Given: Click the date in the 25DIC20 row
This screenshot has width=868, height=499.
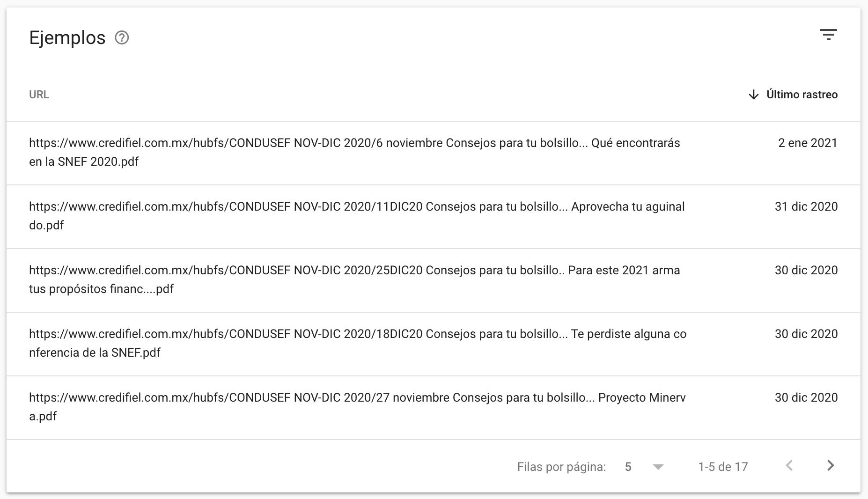Looking at the screenshot, I should pyautogui.click(x=806, y=270).
